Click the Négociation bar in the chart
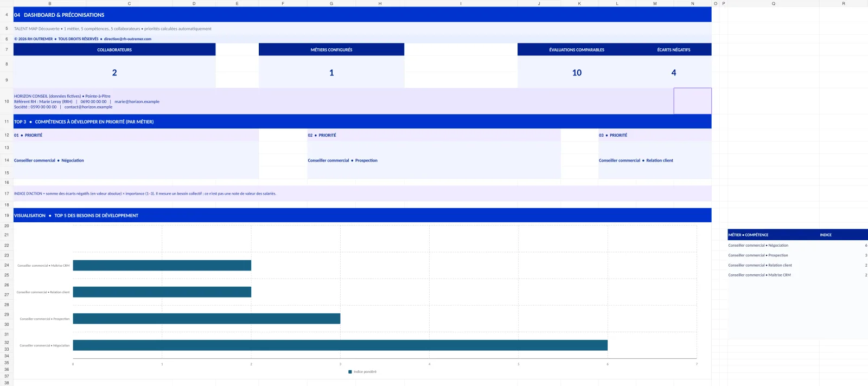868x386 pixels. tap(340, 345)
